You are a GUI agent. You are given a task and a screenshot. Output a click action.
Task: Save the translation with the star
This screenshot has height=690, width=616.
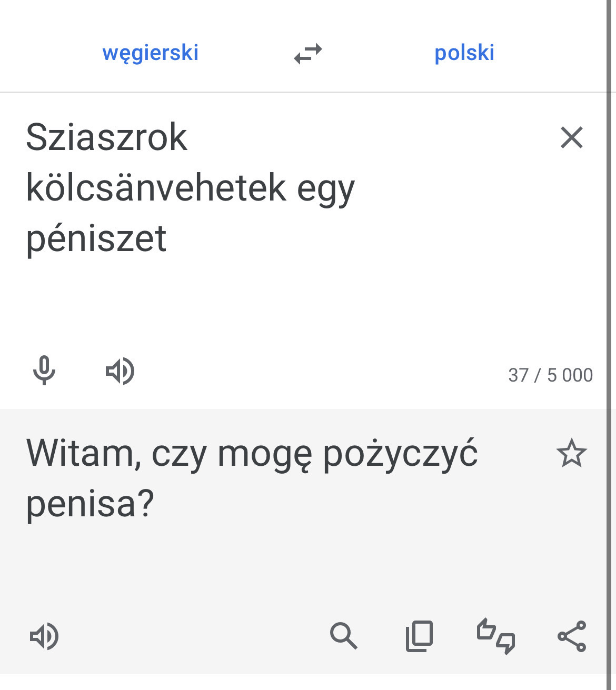[x=571, y=453]
